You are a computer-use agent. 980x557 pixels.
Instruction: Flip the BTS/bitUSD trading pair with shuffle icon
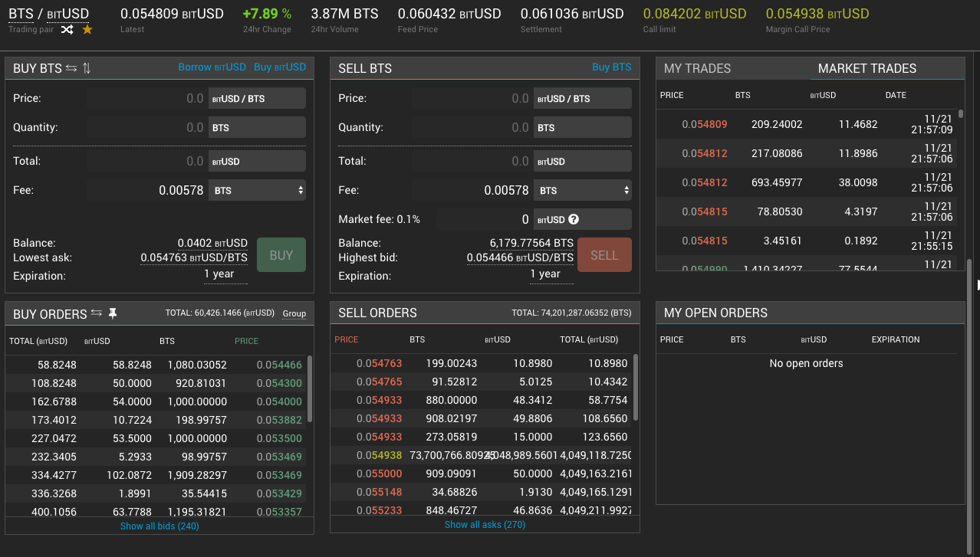[67, 30]
